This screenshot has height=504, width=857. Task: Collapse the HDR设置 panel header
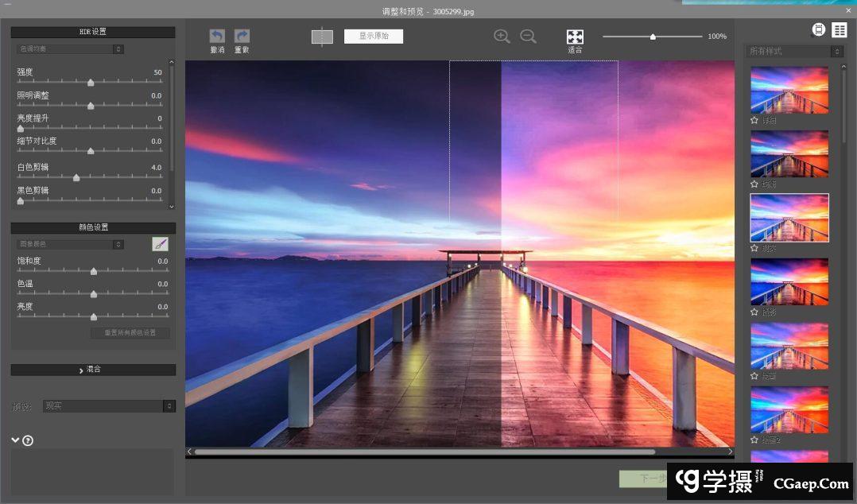[93, 32]
